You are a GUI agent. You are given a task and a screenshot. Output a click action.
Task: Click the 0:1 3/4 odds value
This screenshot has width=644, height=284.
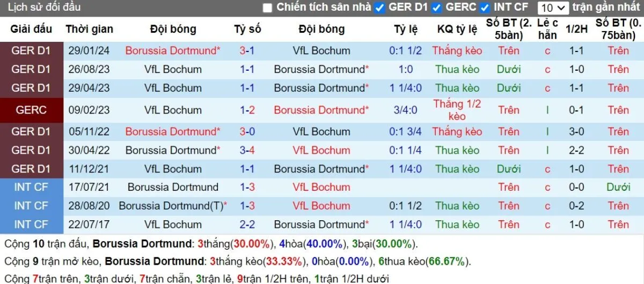(405, 131)
